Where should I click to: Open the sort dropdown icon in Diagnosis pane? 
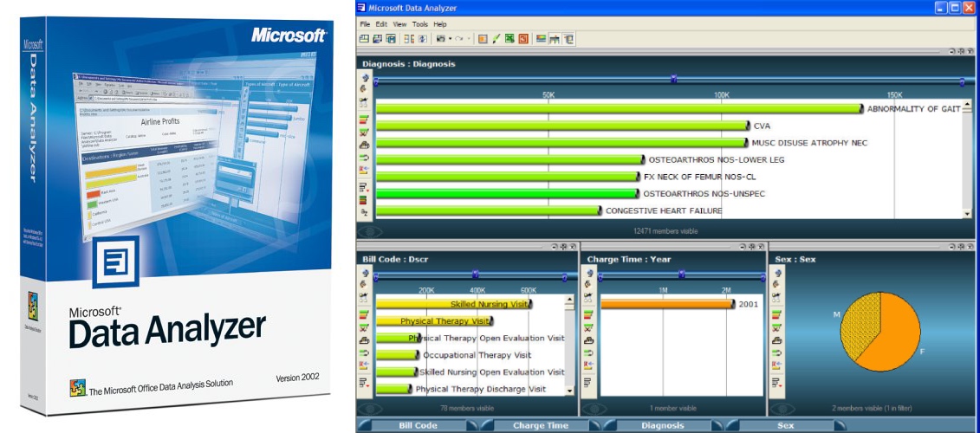[364, 186]
